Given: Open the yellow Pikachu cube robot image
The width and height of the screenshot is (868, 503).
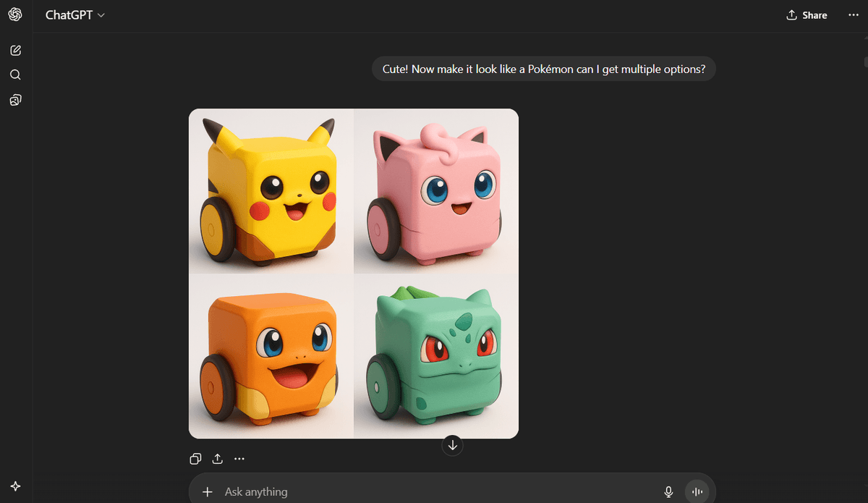Looking at the screenshot, I should coord(271,191).
